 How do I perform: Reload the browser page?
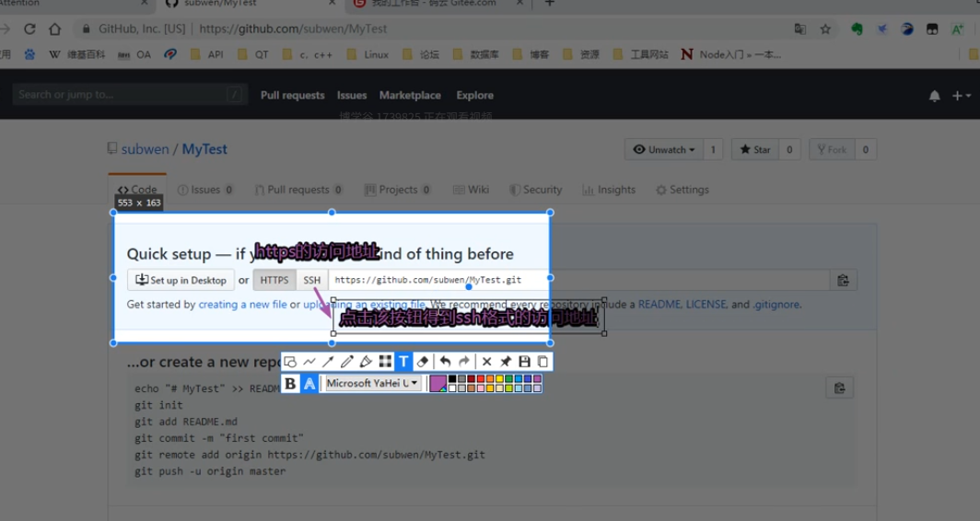(x=29, y=29)
